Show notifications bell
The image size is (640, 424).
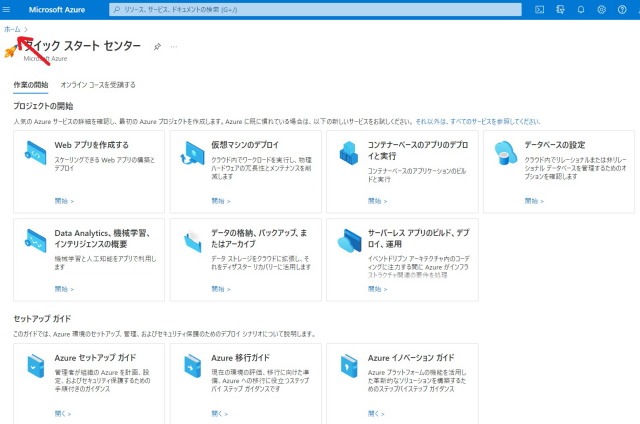(x=581, y=9)
